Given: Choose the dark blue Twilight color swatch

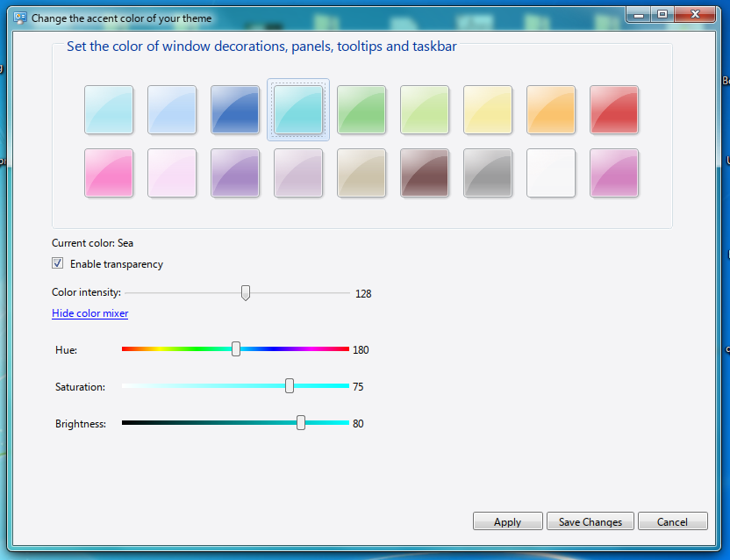Looking at the screenshot, I should tap(235, 110).
